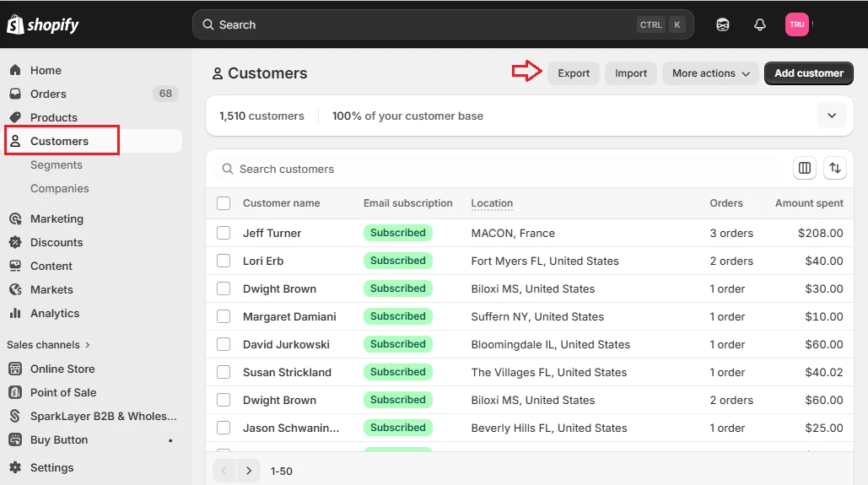Open Jeff Turner customer record
868x485 pixels.
tap(272, 233)
